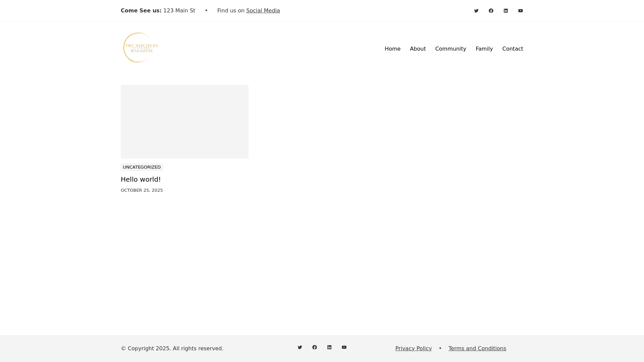644x362 pixels.
Task: Click the footer Twitter icon
Action: [300, 347]
